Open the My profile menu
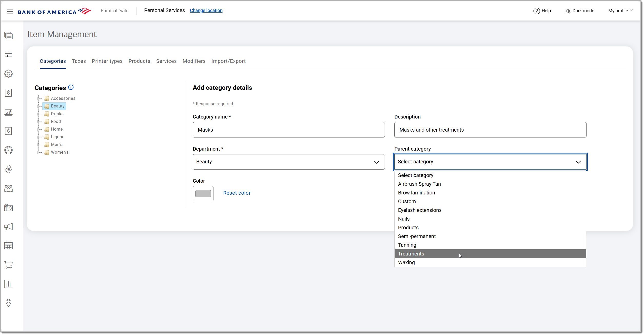Viewport: 644px width, 335px height. coord(620,11)
